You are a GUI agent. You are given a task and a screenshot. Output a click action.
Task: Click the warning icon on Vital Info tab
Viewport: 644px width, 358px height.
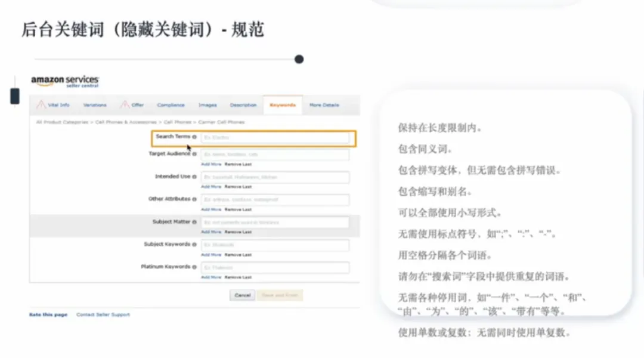click(x=41, y=104)
